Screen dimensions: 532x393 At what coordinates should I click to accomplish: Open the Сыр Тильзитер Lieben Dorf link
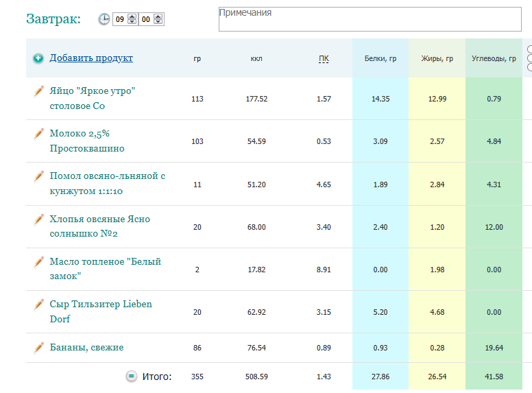[x=101, y=311]
